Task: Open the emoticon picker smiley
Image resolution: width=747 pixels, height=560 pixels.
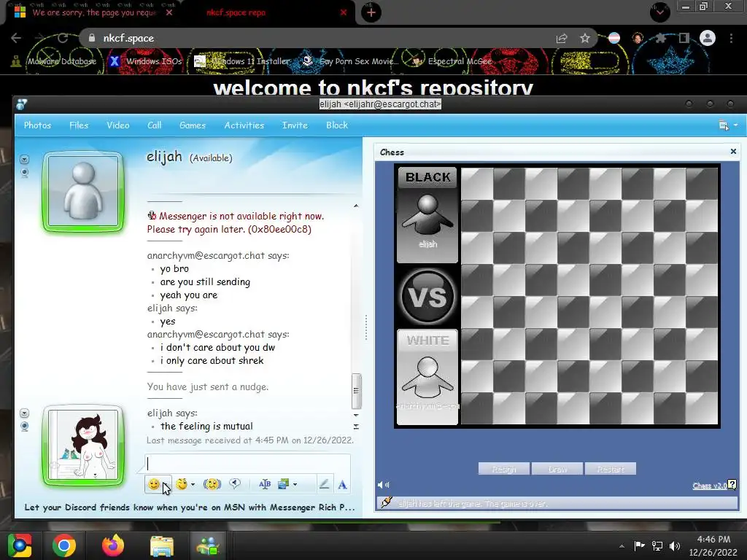Action: pos(153,484)
